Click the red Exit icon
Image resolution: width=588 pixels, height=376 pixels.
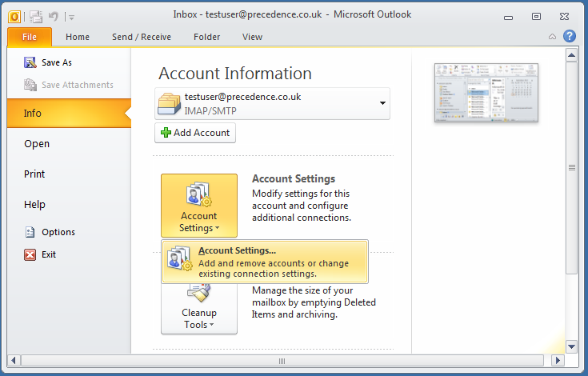[30, 254]
